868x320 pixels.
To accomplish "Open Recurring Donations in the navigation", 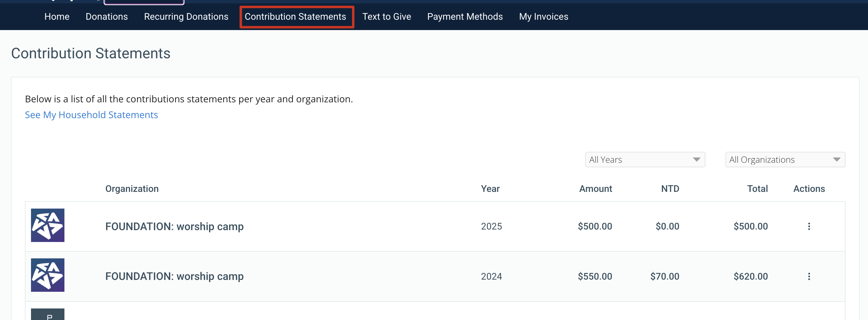I will [x=186, y=16].
